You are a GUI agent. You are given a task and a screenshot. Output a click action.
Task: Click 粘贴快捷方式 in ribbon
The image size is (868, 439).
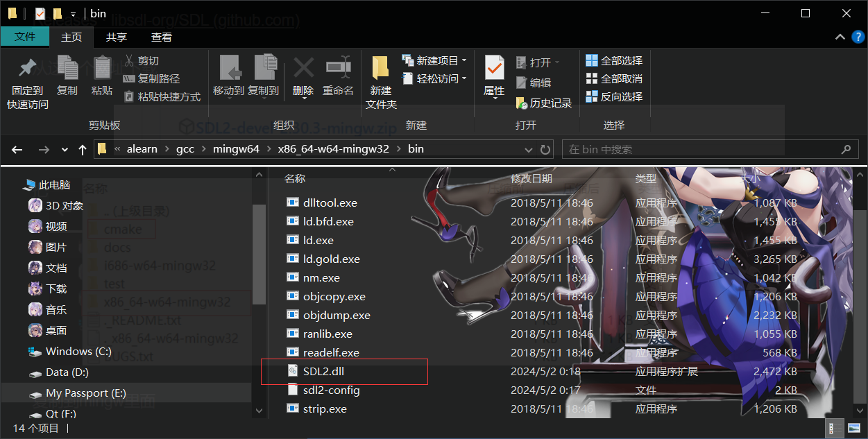(x=162, y=97)
